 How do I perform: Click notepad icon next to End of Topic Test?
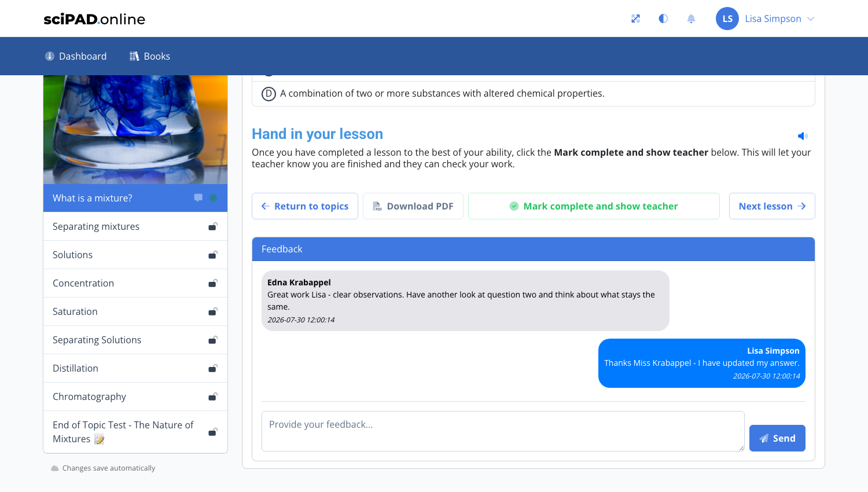tap(100, 439)
